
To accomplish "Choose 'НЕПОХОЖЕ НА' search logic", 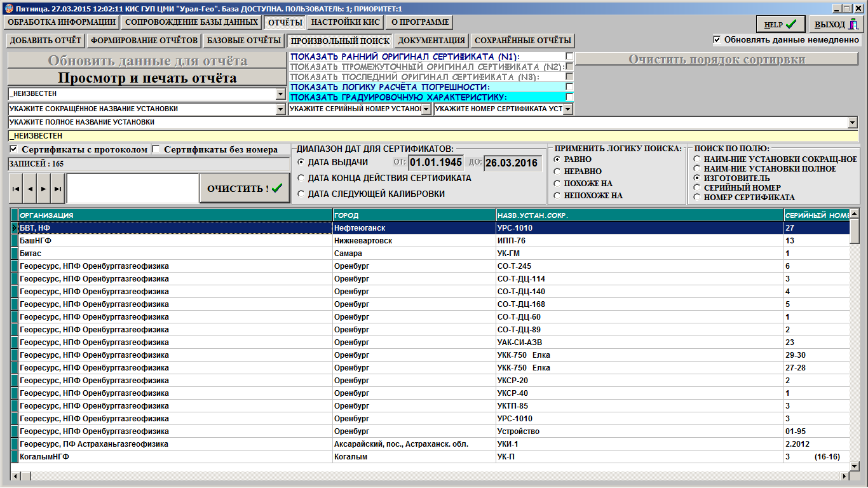I will pos(557,195).
